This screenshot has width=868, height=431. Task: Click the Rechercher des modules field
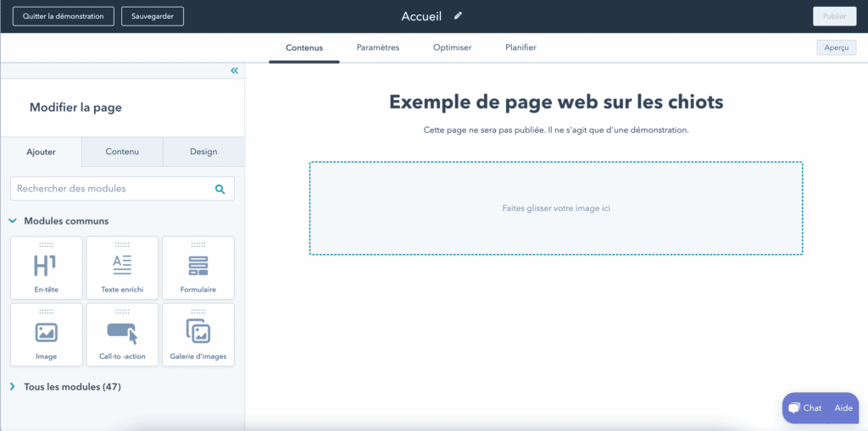click(110, 189)
